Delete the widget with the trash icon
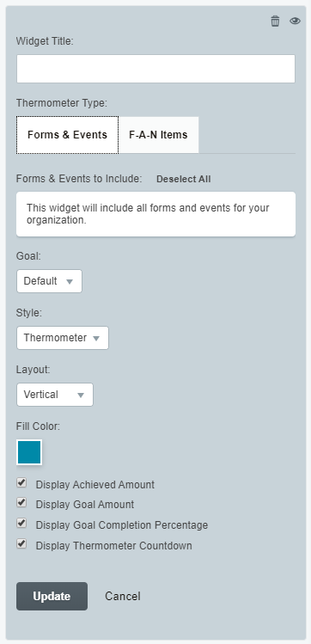The height and width of the screenshot is (644, 311). coord(275,21)
